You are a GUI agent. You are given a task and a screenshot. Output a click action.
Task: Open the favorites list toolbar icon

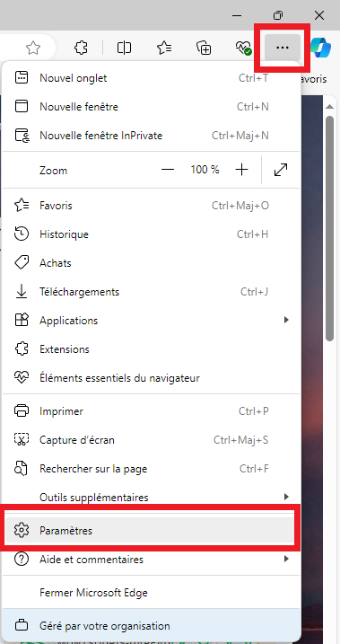(164, 49)
